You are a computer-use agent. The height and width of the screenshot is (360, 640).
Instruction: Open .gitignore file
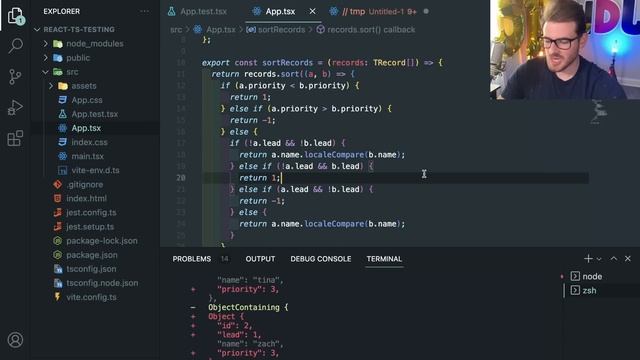point(84,184)
